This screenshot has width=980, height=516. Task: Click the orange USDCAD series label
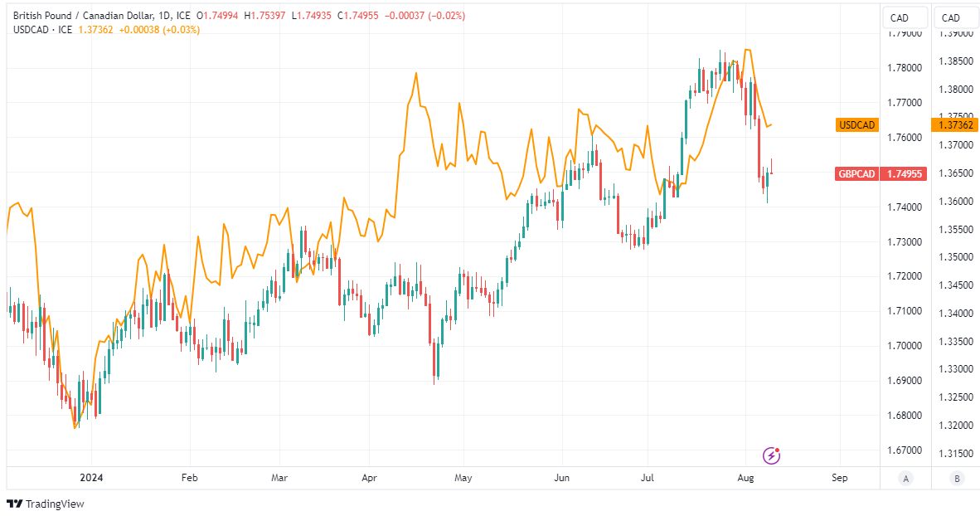[856, 125]
